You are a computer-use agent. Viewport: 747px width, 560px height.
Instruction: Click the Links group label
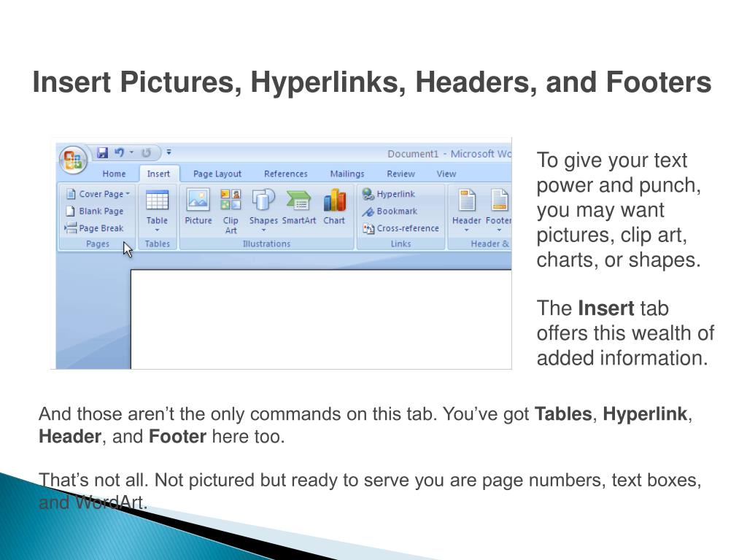point(400,244)
